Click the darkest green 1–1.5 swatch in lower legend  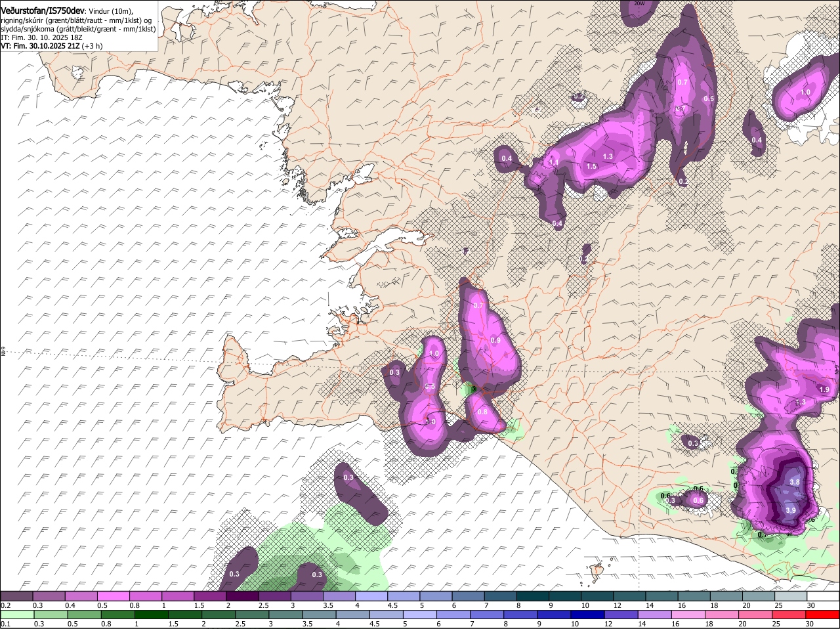pyautogui.click(x=152, y=615)
